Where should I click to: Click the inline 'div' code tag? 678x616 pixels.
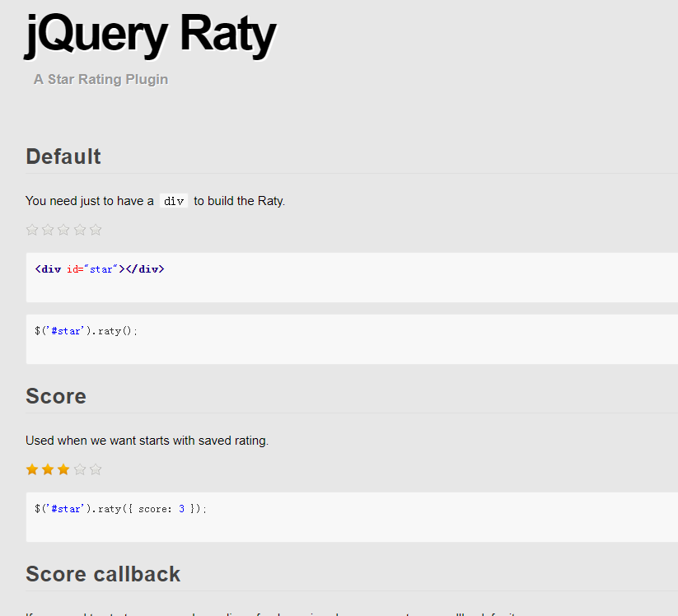point(174,201)
